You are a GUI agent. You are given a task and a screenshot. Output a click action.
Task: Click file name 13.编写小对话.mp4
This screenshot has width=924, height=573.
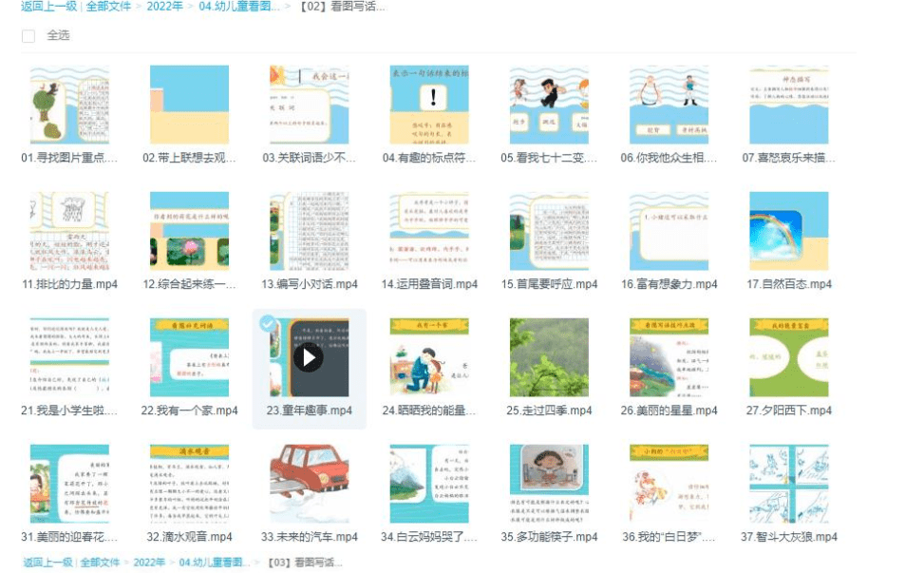pyautogui.click(x=310, y=284)
